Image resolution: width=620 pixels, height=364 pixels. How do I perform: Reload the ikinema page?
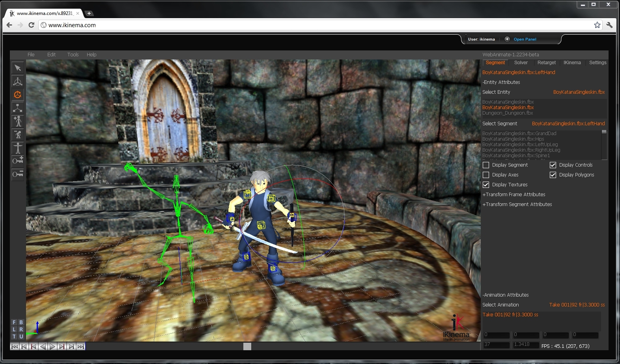point(32,25)
